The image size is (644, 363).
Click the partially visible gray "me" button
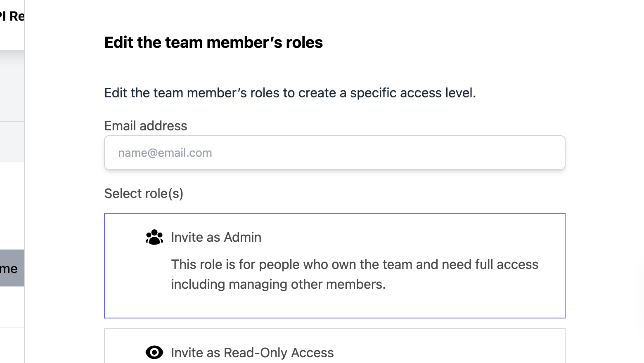pyautogui.click(x=12, y=268)
